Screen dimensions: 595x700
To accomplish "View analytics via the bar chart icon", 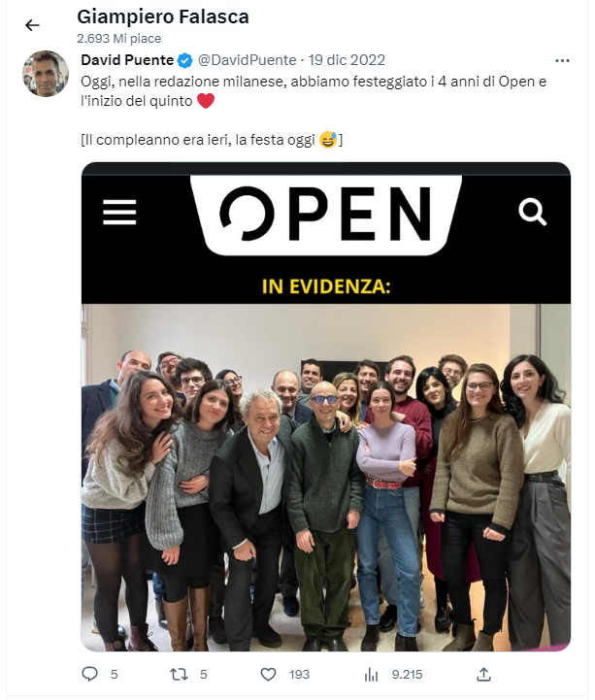I will coord(371,675).
